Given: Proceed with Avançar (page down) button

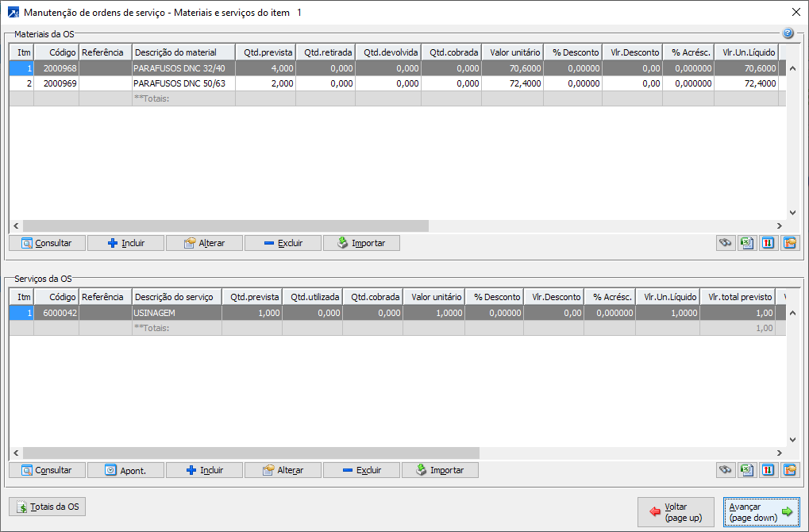Looking at the screenshot, I should [x=761, y=512].
